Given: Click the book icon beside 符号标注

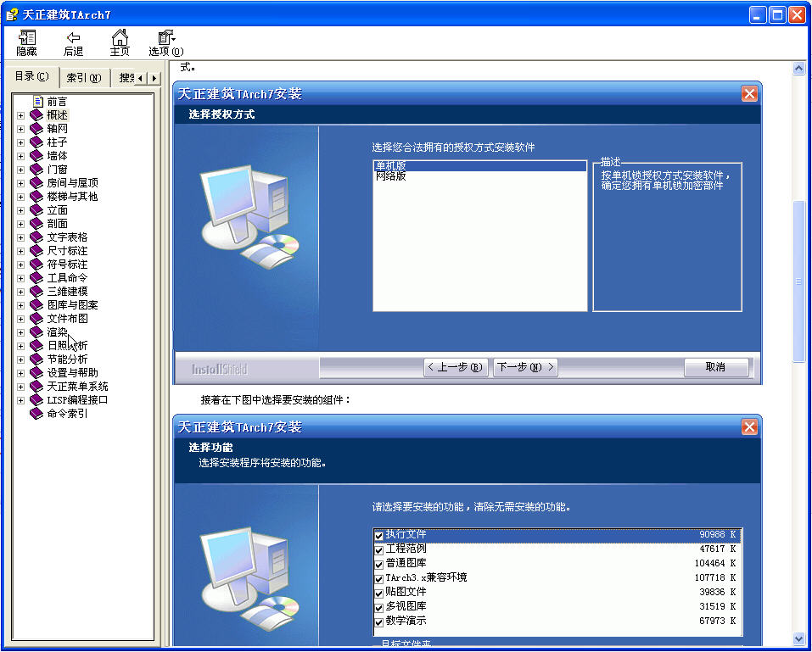Looking at the screenshot, I should (36, 264).
